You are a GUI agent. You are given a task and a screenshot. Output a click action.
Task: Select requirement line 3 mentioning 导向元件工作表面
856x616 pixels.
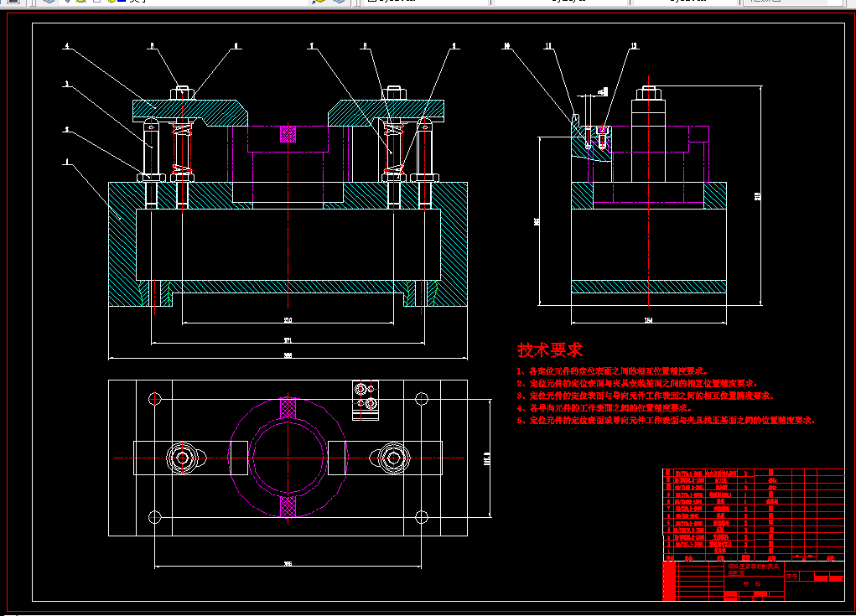[x=646, y=396]
